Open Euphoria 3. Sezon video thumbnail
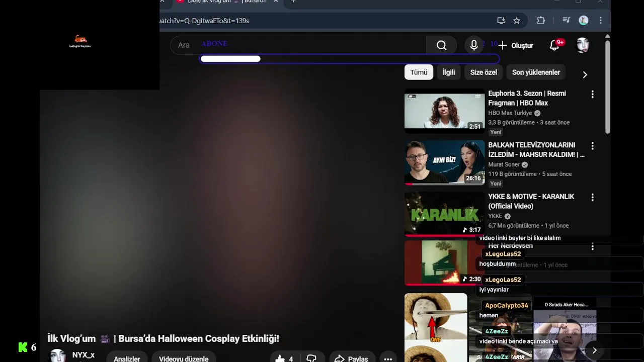 point(444,111)
